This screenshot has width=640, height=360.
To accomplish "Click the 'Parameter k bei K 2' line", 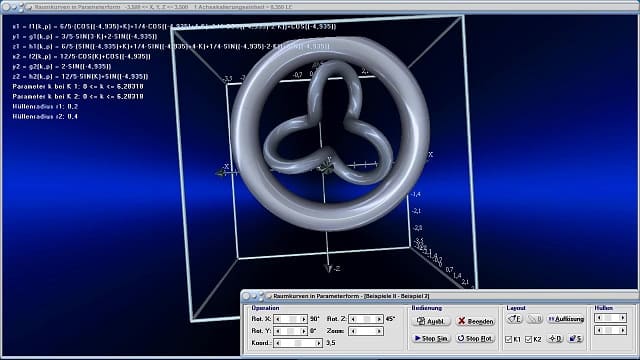I will click(78, 97).
